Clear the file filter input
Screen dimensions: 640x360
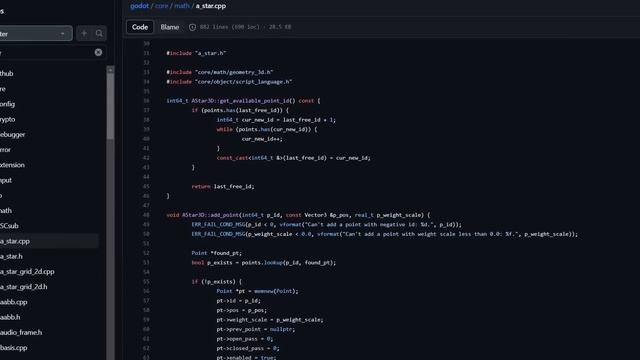click(98, 52)
